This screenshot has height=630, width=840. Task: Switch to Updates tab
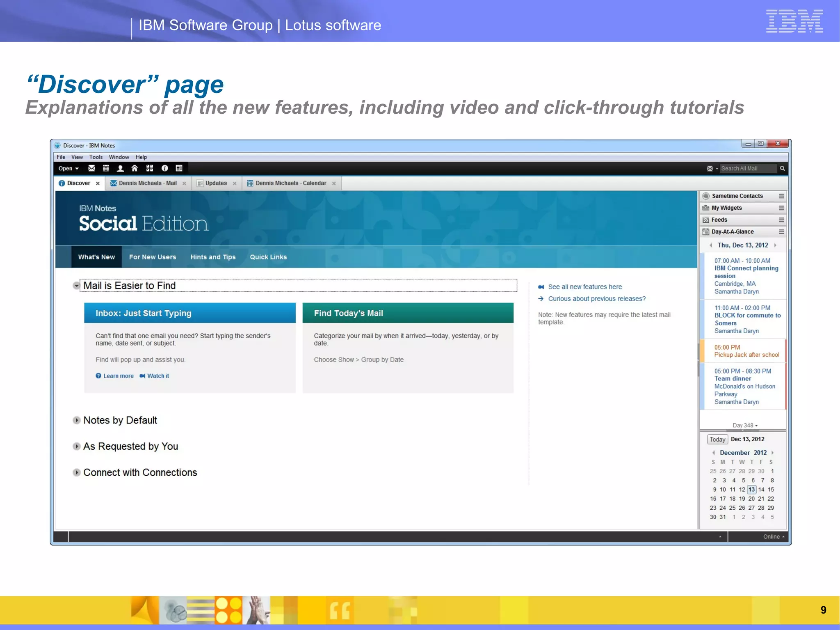[216, 183]
